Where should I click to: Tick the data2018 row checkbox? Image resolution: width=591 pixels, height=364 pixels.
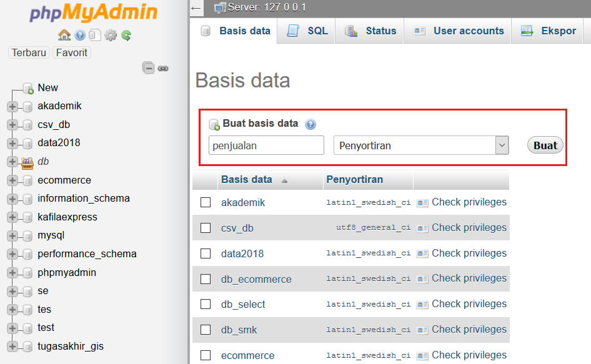206,253
